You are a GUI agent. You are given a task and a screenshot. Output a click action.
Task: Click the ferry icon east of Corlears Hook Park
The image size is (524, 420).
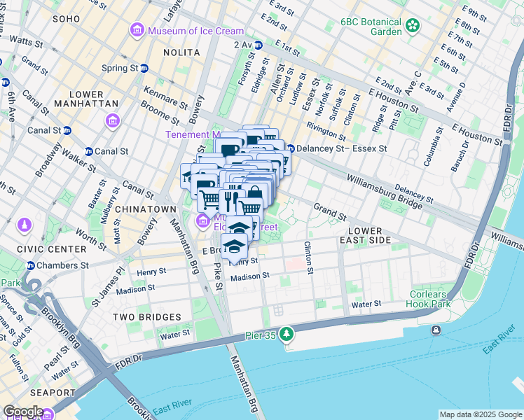click(436, 330)
